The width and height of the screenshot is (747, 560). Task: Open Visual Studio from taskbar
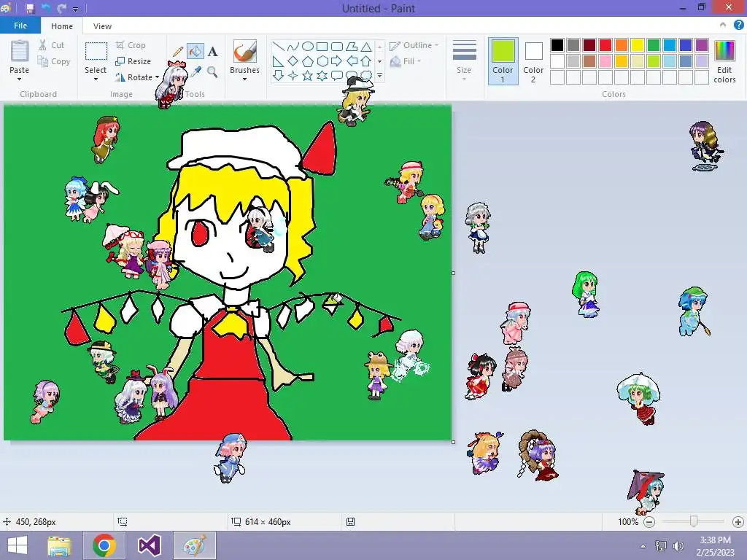click(x=149, y=545)
